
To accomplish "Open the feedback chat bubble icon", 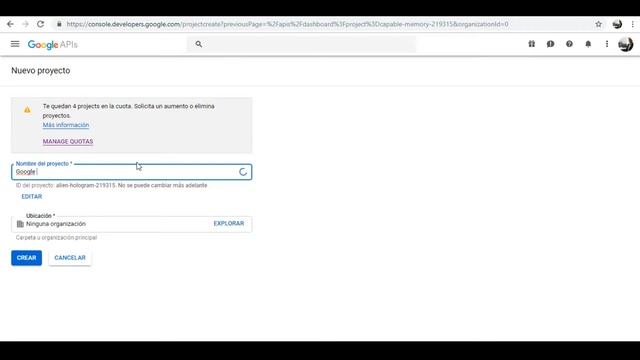I will pyautogui.click(x=550, y=44).
